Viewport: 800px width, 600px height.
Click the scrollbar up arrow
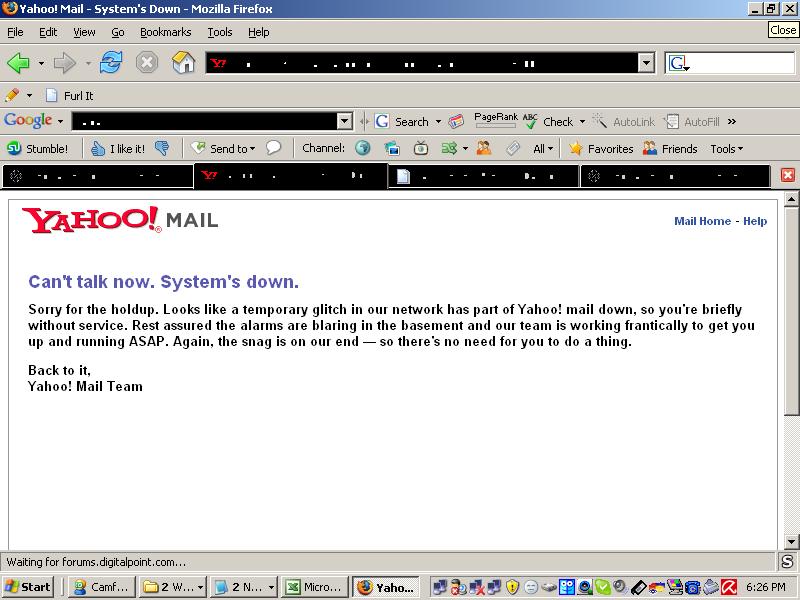tap(791, 199)
